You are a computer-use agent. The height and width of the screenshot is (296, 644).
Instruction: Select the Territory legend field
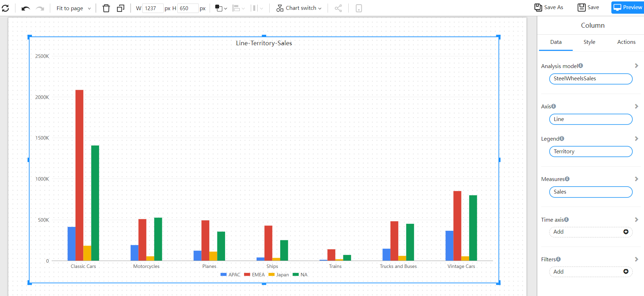pyautogui.click(x=591, y=152)
